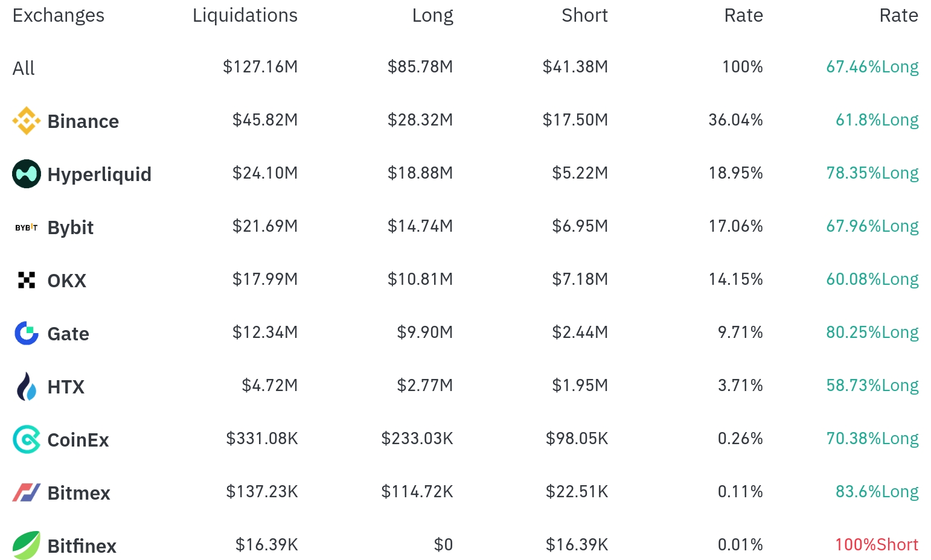This screenshot has width=931, height=560.
Task: Click the Exchanges column header
Action: tap(59, 16)
